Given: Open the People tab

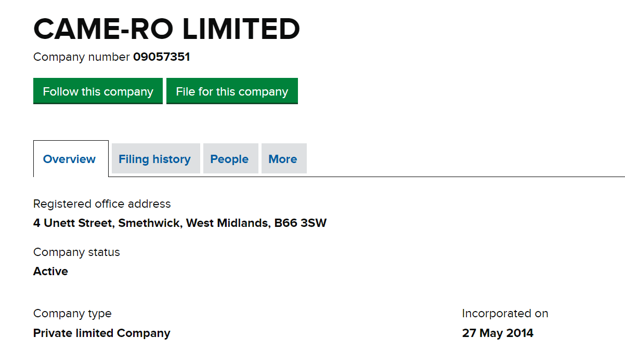Looking at the screenshot, I should pos(229,159).
